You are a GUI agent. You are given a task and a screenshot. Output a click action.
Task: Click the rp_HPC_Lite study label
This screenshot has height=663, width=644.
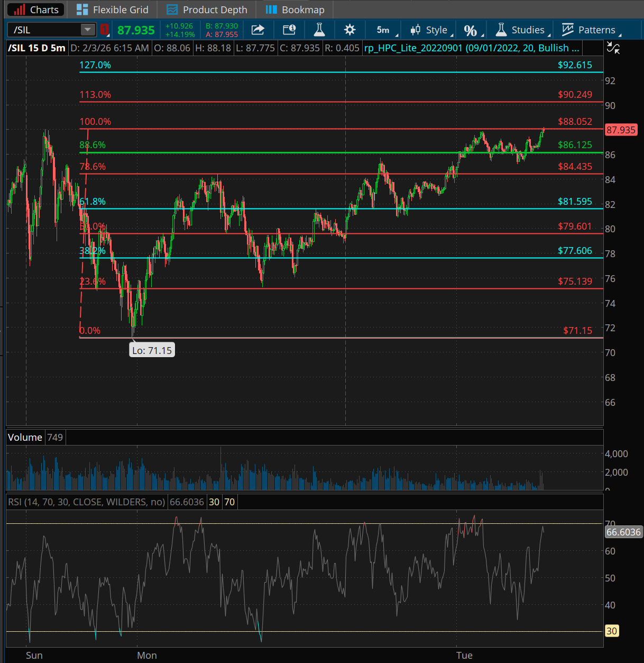click(x=472, y=48)
